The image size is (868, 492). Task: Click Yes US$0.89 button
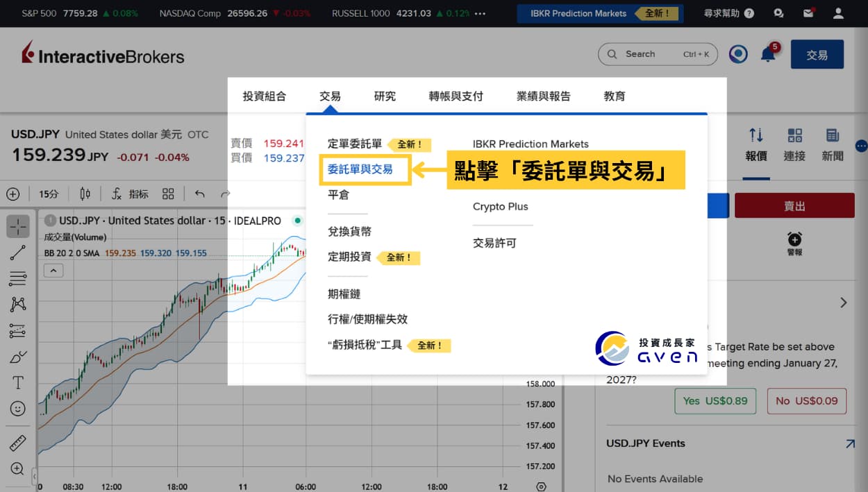[x=715, y=401]
